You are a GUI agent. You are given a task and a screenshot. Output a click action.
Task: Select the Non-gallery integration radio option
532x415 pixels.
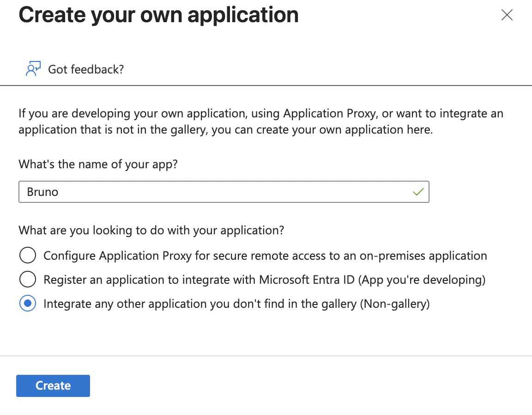click(28, 304)
